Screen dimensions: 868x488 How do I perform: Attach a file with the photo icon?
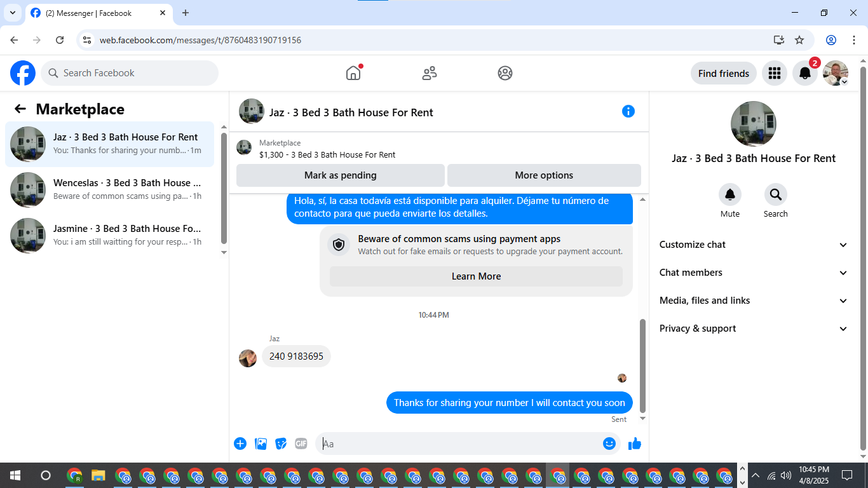[261, 444]
